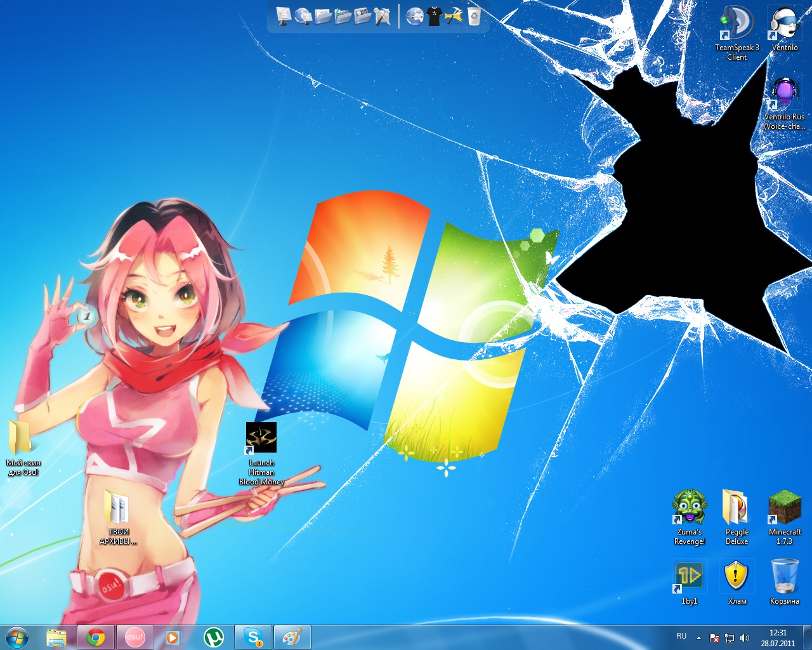Image resolution: width=812 pixels, height=650 pixels.
Task: Switch to Google Chrome on taskbar
Action: (x=96, y=637)
